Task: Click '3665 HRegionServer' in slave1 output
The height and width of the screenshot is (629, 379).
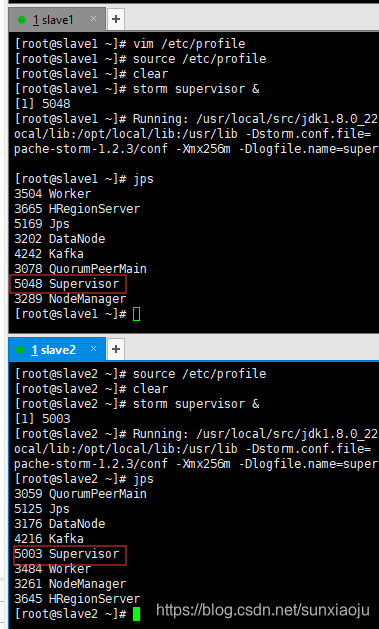Action: coord(77,209)
